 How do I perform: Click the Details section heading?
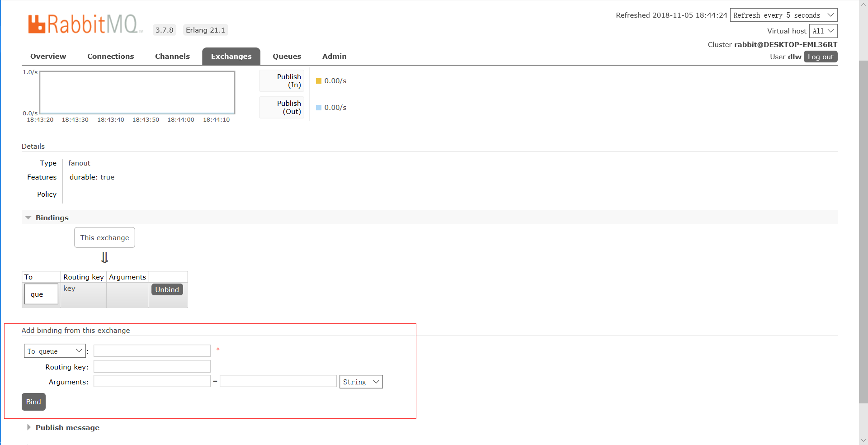tap(33, 146)
